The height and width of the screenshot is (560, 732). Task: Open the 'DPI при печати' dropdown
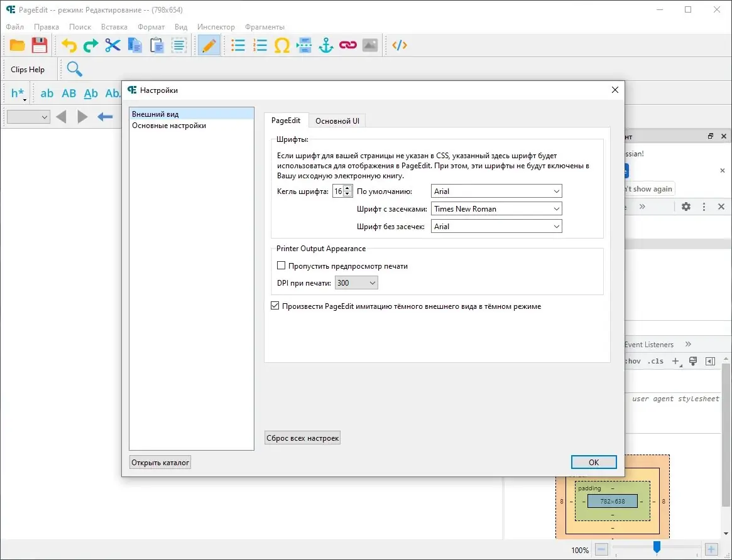(356, 283)
